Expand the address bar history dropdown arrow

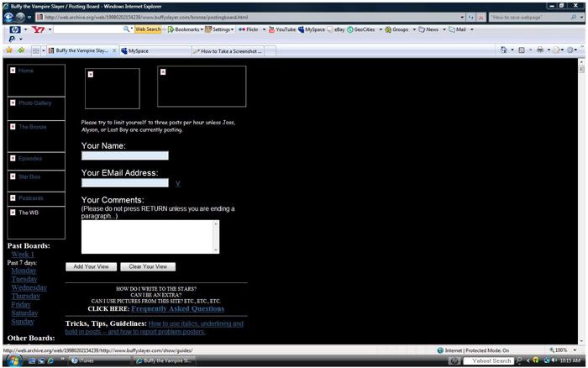(x=462, y=18)
